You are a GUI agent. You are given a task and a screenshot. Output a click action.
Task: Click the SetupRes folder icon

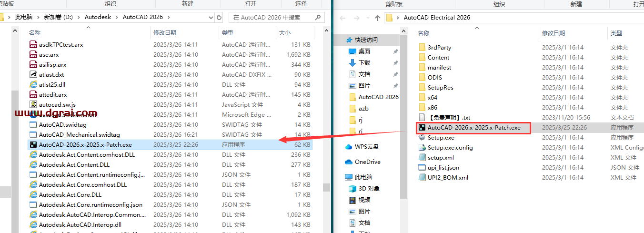pyautogui.click(x=422, y=87)
